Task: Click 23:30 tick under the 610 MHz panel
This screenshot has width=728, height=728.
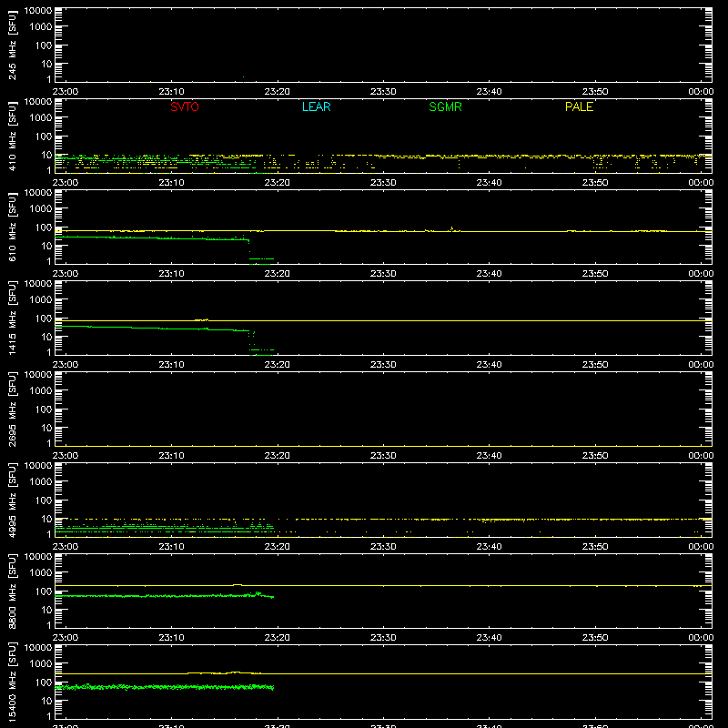Action: tap(383, 274)
